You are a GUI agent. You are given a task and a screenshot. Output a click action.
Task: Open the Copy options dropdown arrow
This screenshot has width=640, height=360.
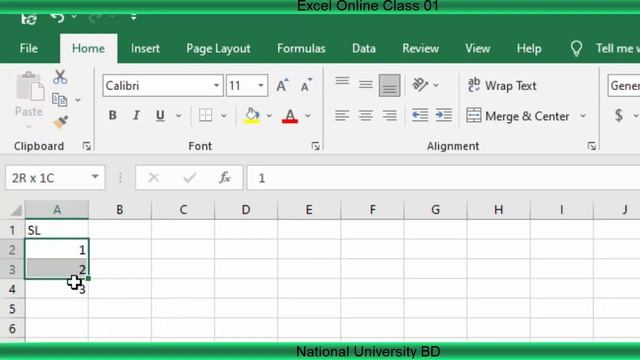pos(78,100)
